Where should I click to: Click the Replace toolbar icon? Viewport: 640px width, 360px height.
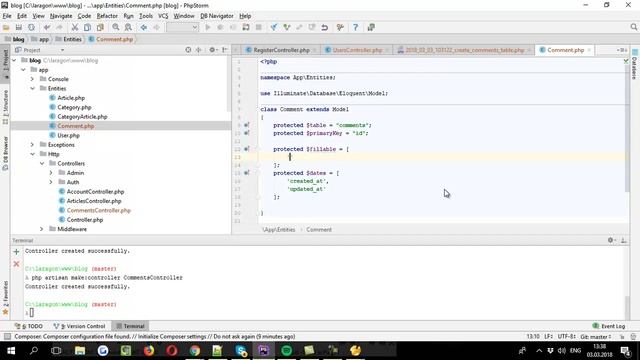[128, 27]
